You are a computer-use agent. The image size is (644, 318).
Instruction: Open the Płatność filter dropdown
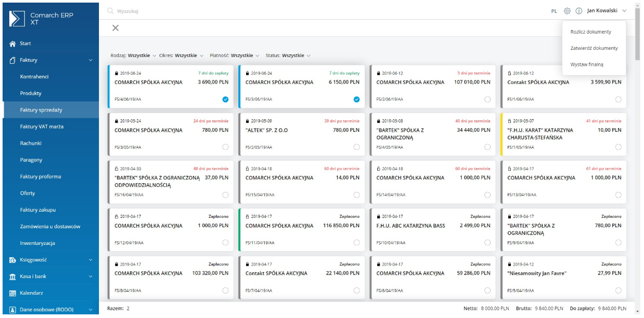pos(235,56)
